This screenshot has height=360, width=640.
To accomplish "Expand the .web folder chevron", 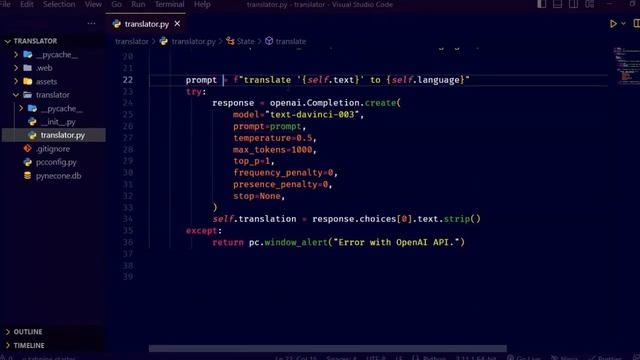I will (16, 68).
